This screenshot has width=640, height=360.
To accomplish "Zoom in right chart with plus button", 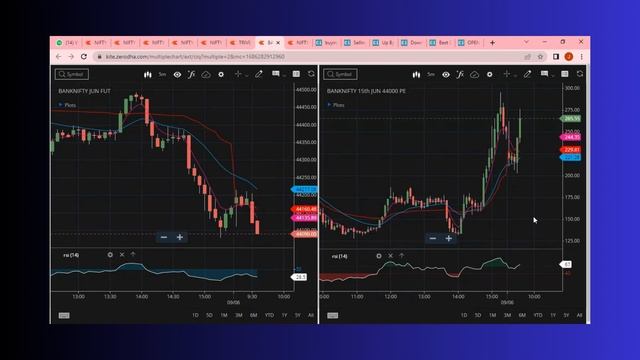I will click(449, 238).
